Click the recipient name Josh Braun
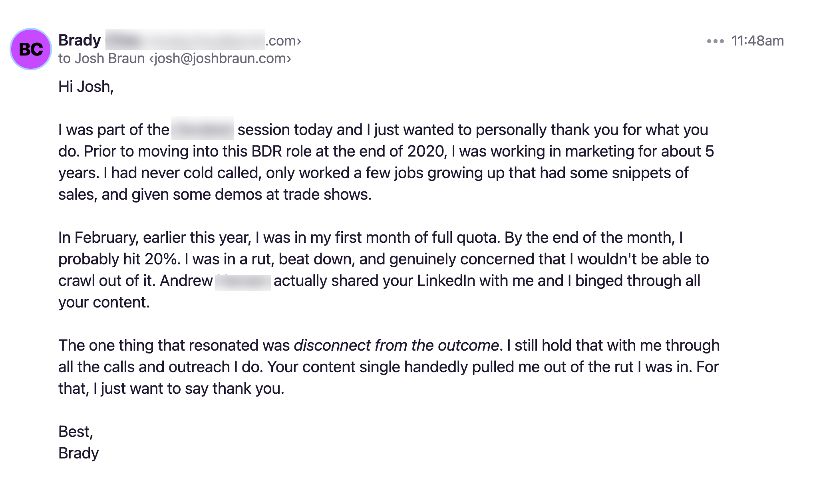Image resolution: width=815 pixels, height=504 pixels. pyautogui.click(x=110, y=58)
